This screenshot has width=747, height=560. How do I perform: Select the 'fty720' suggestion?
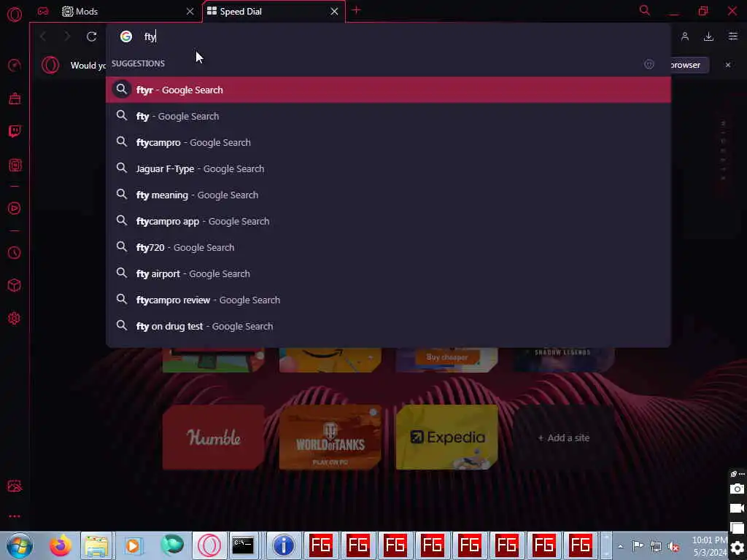[x=388, y=247]
